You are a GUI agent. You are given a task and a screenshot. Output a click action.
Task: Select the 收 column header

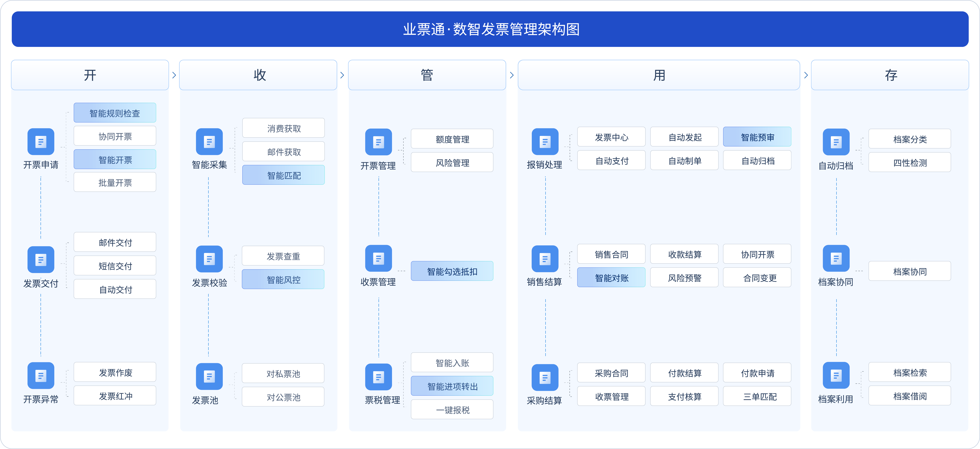258,75
